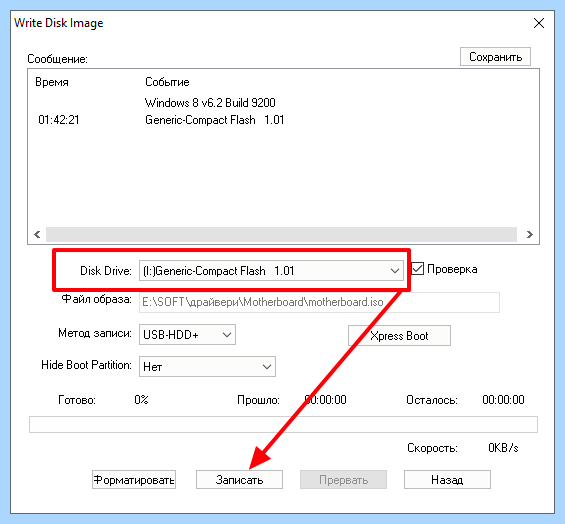Expand the Hide Boot Partition dropdown

click(x=207, y=367)
